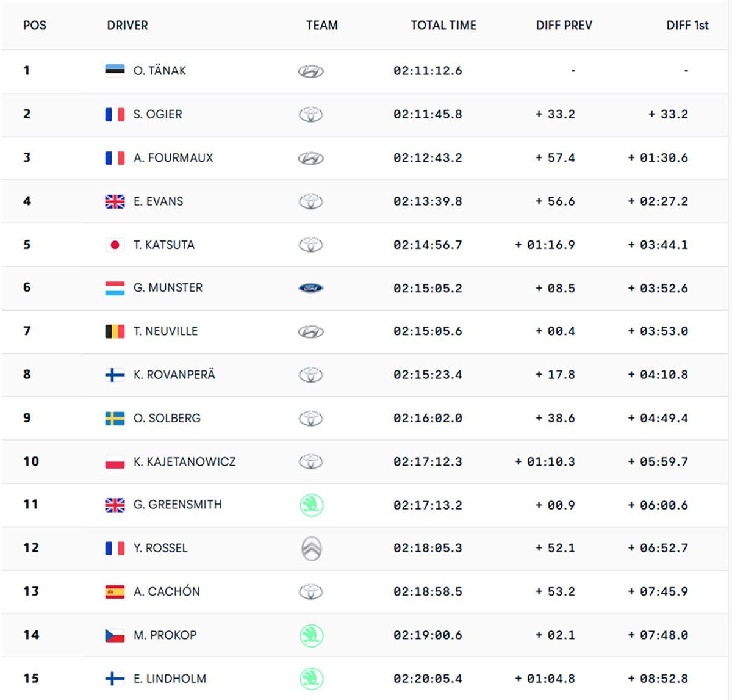Image resolution: width=732 pixels, height=700 pixels.
Task: Click the DIFF PREV column header
Action: pos(564,26)
